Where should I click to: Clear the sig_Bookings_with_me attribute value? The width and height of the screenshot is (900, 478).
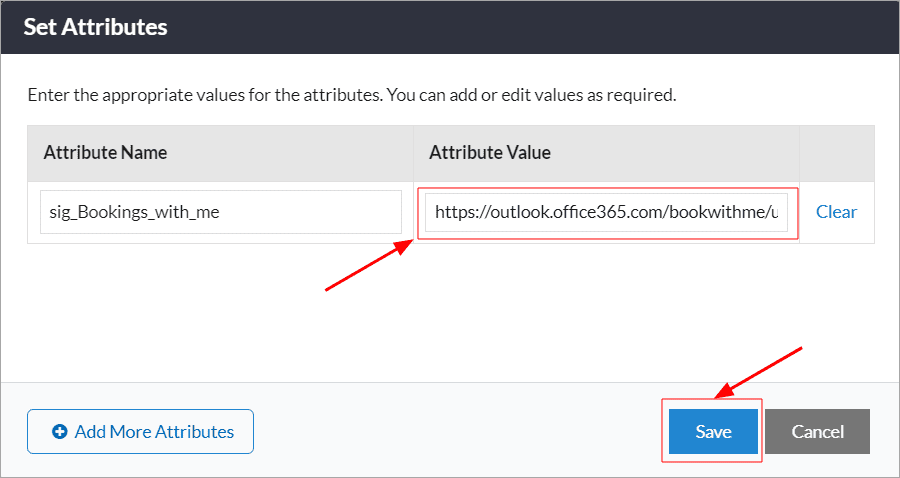(x=836, y=212)
